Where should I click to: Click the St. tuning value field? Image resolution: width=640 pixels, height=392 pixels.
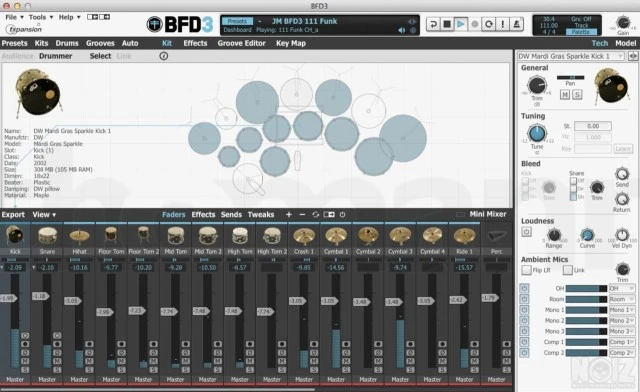pos(593,126)
